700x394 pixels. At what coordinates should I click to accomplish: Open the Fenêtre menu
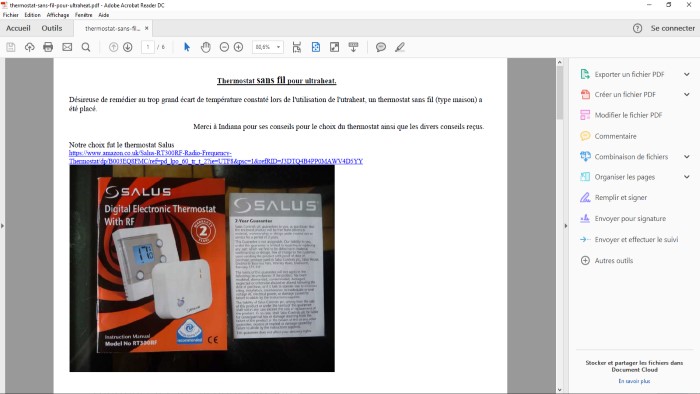[x=83, y=15]
